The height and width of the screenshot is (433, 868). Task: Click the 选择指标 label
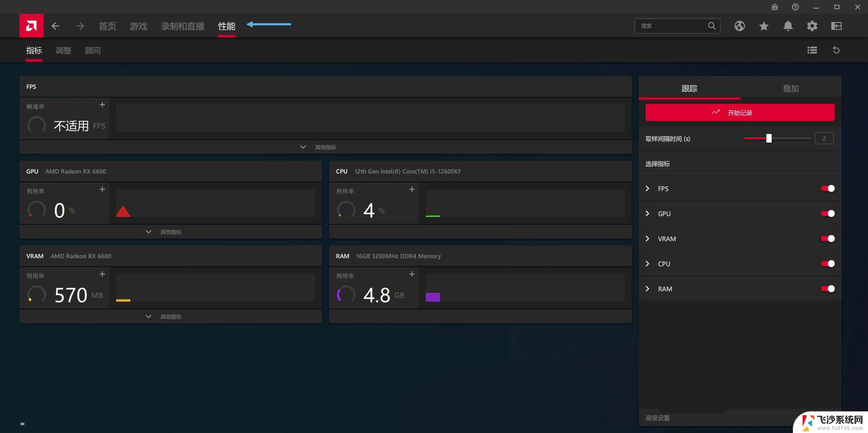[x=658, y=164]
